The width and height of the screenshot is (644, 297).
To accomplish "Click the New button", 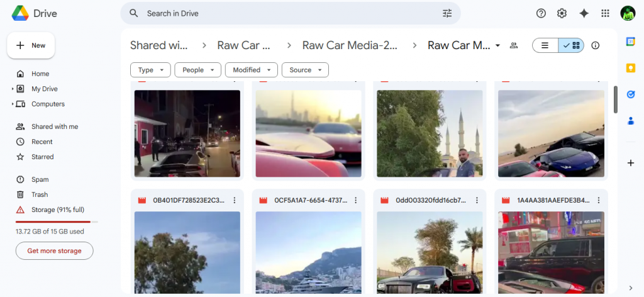I will [x=31, y=45].
